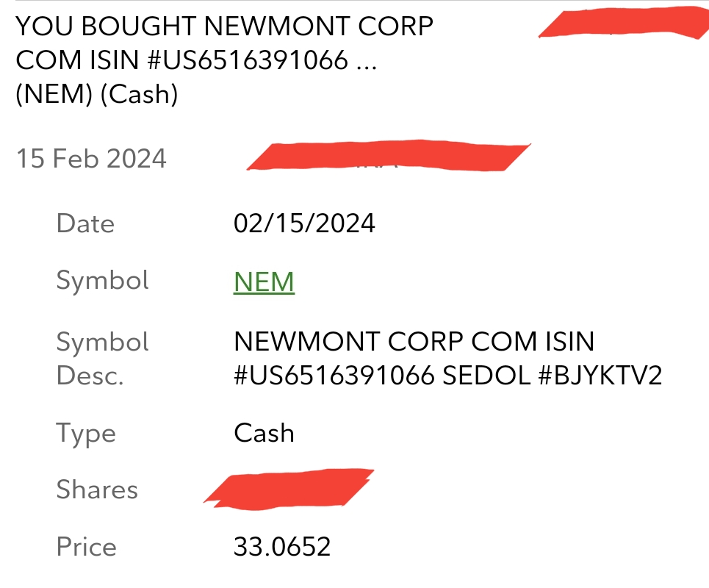This screenshot has height=588, width=709.
Task: Click the 15 Feb 2024 transaction date
Action: [91, 159]
